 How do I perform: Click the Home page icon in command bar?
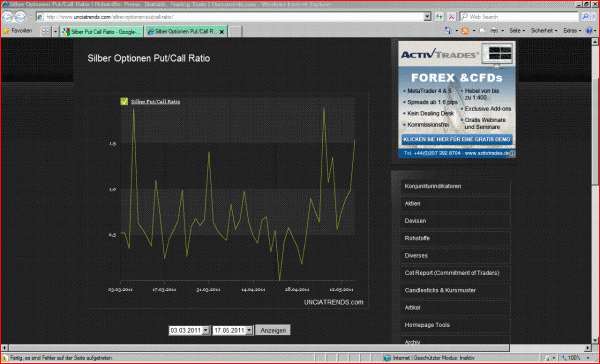[447, 31]
